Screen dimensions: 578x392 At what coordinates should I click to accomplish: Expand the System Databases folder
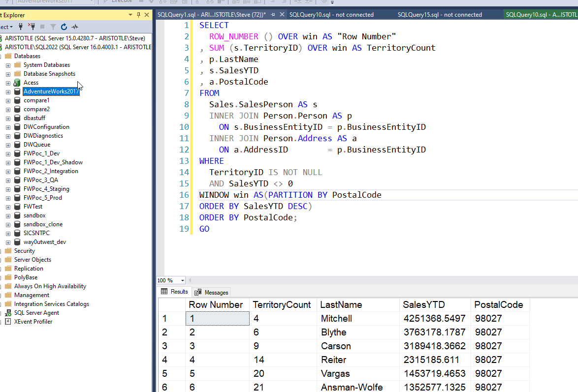(8, 65)
